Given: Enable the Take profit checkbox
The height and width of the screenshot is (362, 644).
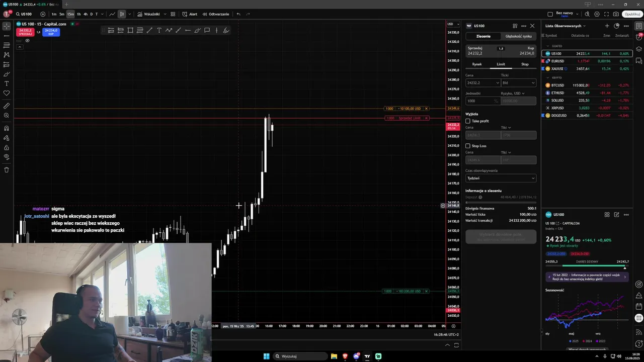Looking at the screenshot, I should [x=468, y=121].
